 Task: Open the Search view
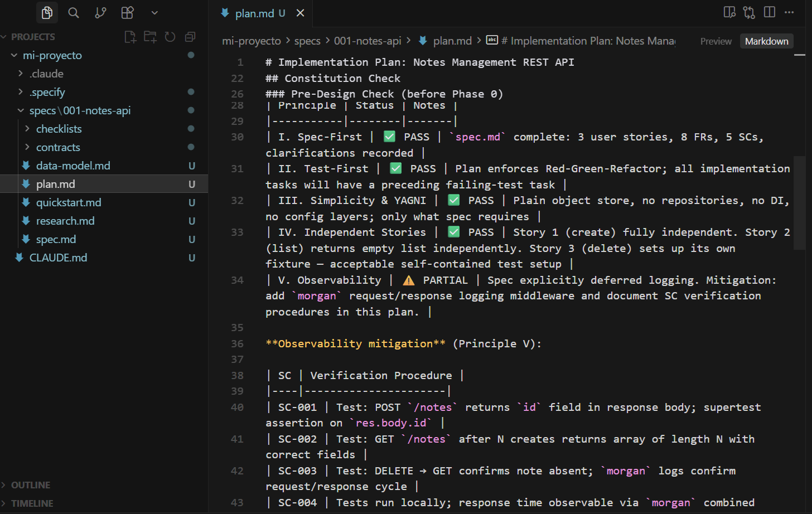74,13
